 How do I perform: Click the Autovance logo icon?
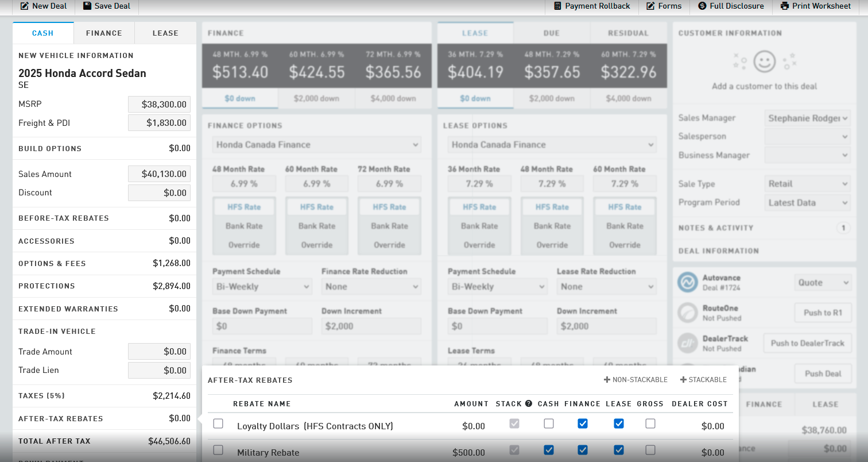click(687, 282)
